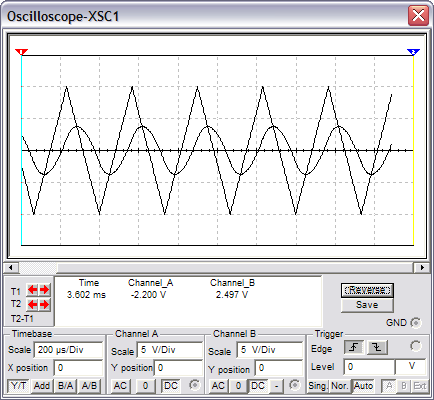Set Channel B coupling to DC

click(258, 386)
